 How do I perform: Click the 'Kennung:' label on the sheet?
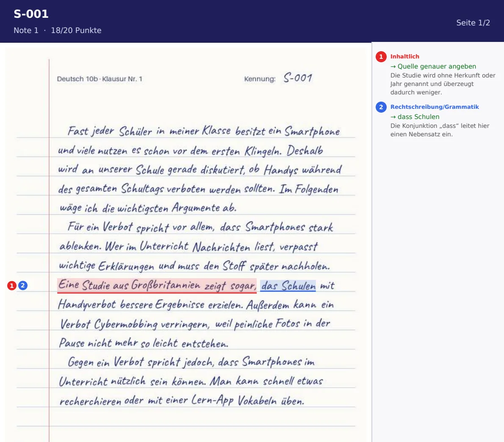click(x=260, y=79)
